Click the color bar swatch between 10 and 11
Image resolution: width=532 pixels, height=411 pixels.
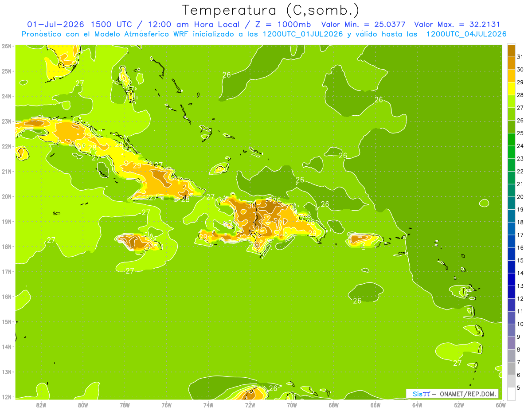tap(512, 317)
